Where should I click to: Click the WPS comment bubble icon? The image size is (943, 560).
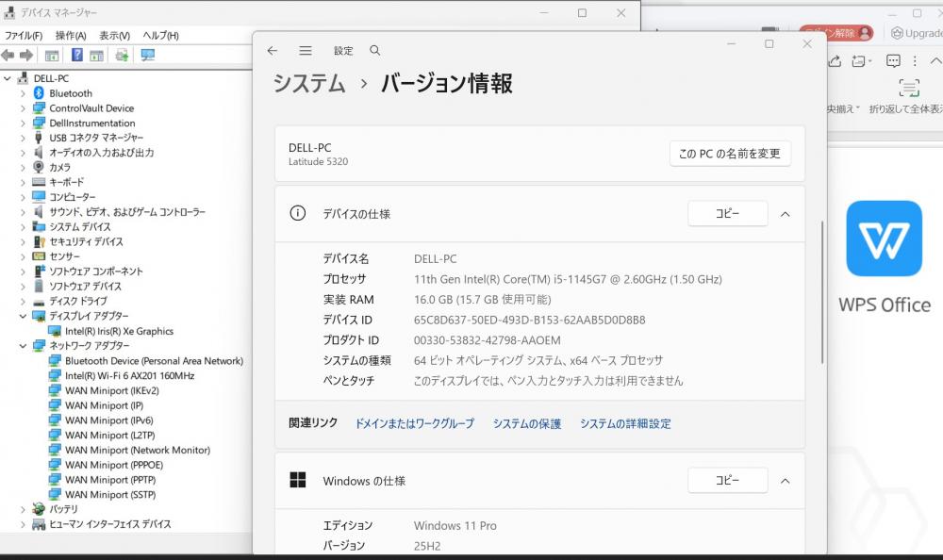click(x=892, y=61)
